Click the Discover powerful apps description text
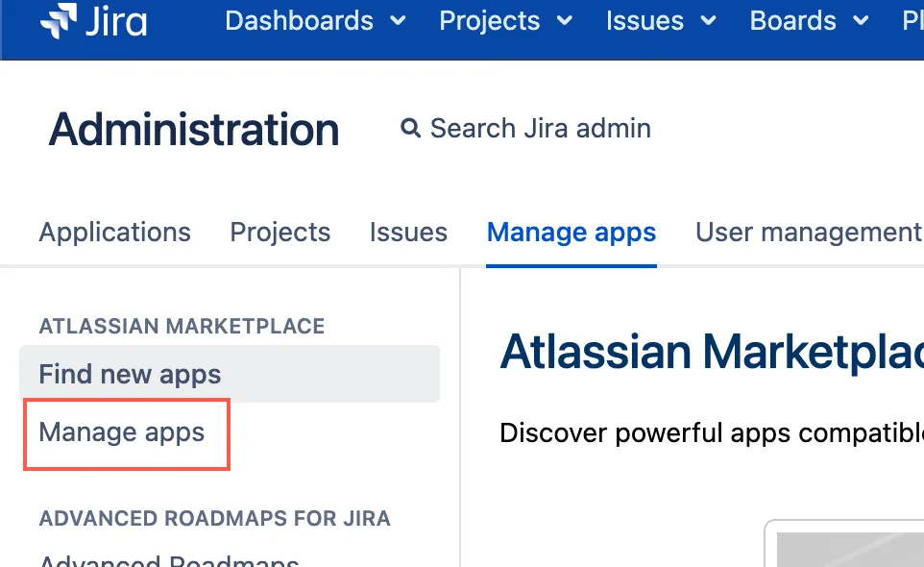This screenshot has width=924, height=567. click(x=712, y=433)
